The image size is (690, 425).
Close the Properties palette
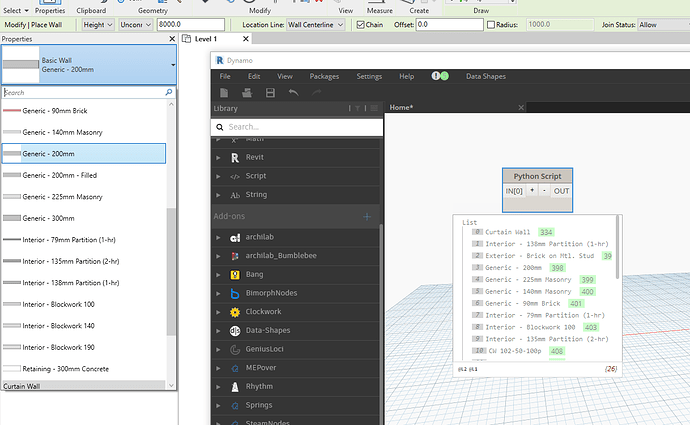pyautogui.click(x=172, y=39)
